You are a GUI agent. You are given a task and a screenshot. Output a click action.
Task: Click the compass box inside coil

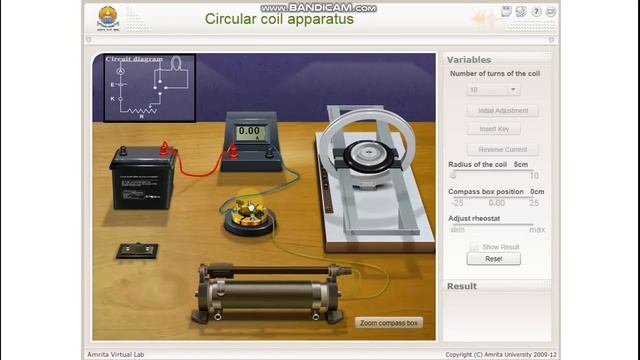pyautogui.click(x=369, y=157)
